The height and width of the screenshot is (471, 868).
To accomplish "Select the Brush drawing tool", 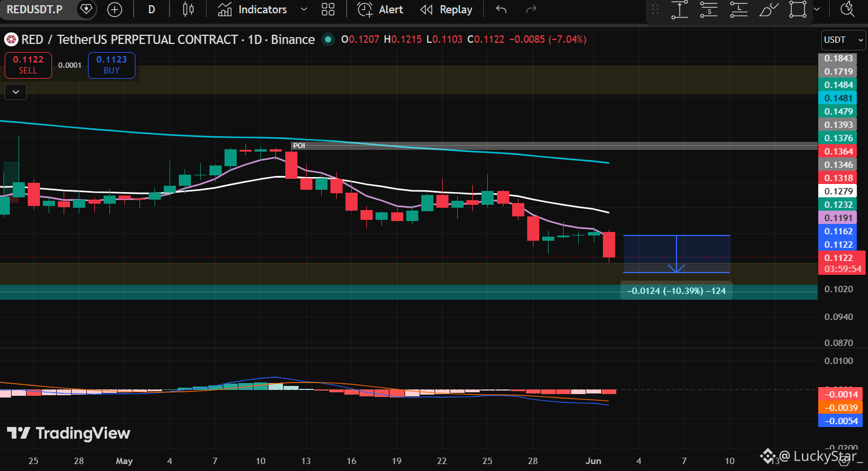I will click(768, 9).
